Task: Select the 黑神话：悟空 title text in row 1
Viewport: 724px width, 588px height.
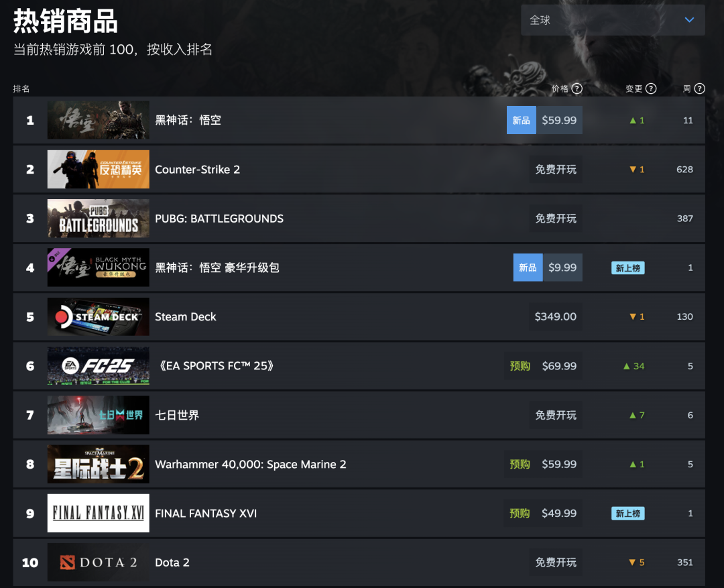Action: [188, 120]
